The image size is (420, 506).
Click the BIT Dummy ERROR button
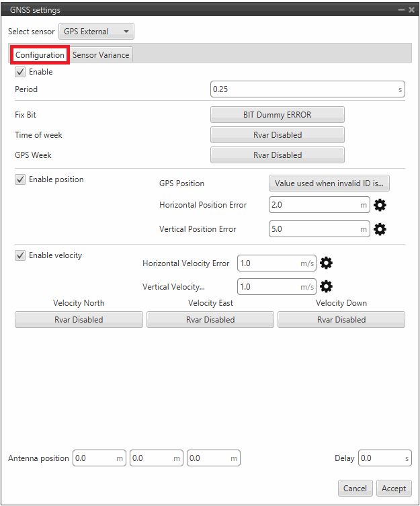pos(277,115)
